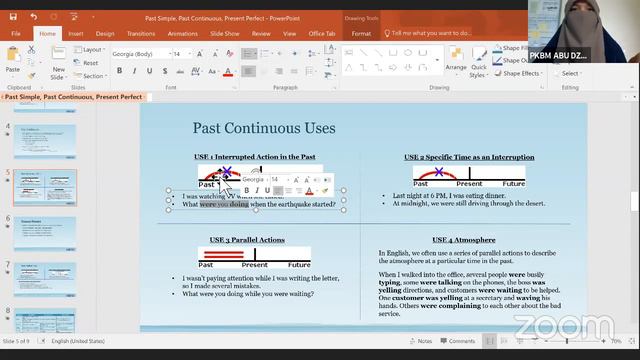Zoom in with the plus button
The height and width of the screenshot is (360, 640).
[603, 341]
